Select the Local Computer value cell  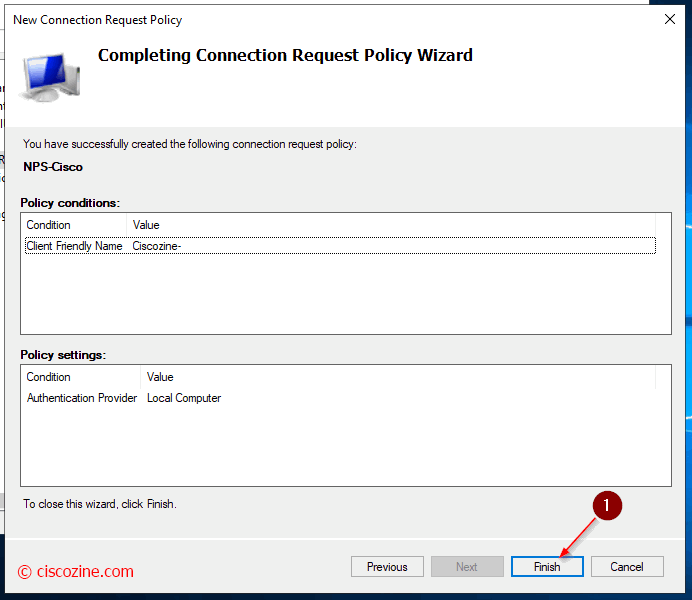184,398
